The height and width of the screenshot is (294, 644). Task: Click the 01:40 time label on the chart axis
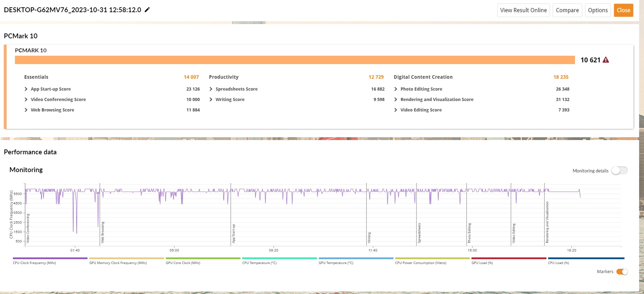point(75,250)
